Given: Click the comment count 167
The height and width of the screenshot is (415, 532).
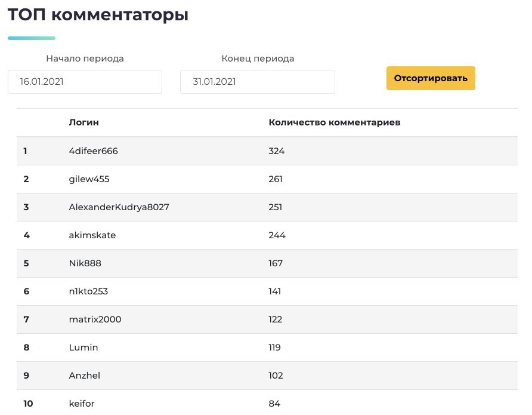Looking at the screenshot, I should 275,263.
